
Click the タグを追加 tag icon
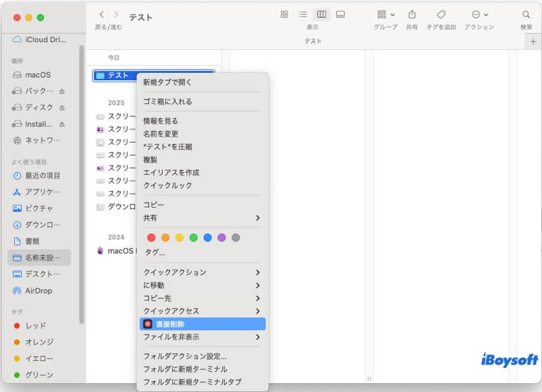point(441,14)
